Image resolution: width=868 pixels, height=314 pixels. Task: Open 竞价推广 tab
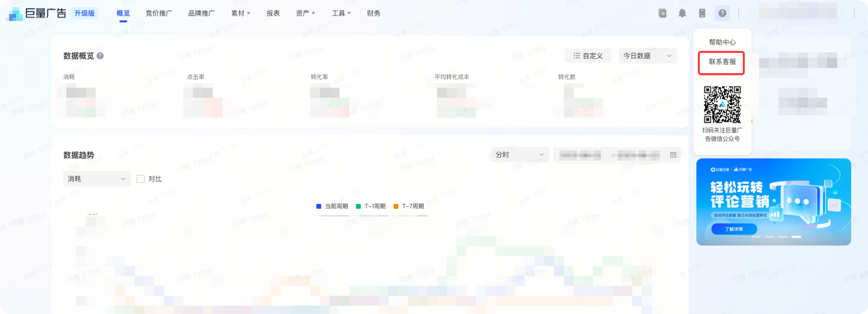coord(159,13)
